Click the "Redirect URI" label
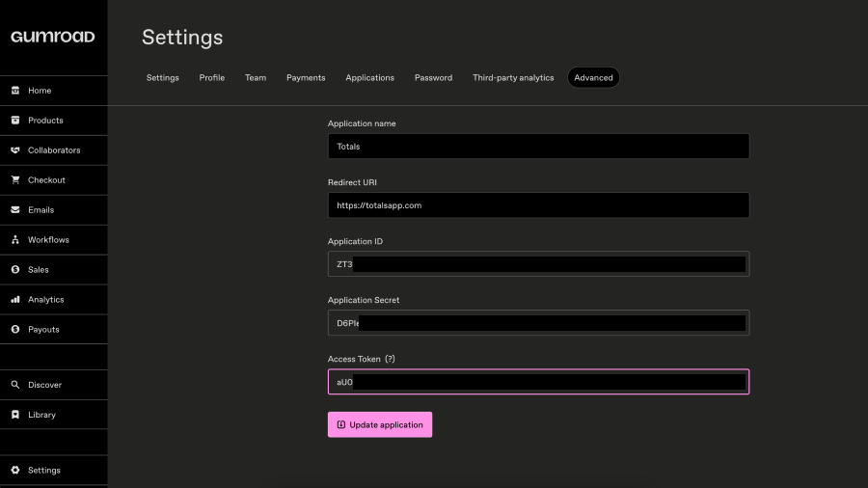 [352, 182]
